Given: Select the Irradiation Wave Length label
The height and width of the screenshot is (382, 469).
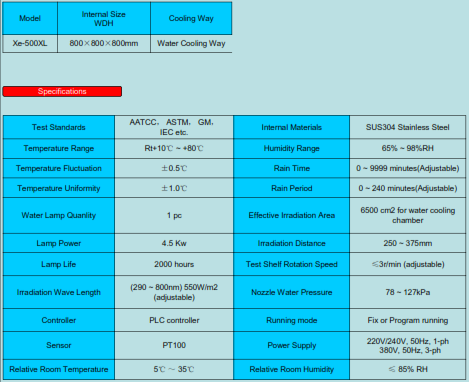Looking at the screenshot, I should click(59, 292).
